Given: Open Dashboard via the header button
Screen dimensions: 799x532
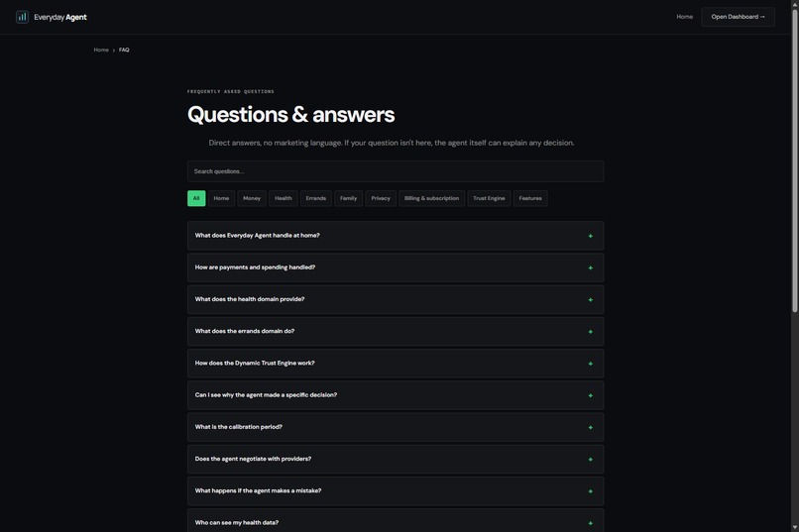Looking at the screenshot, I should [x=738, y=17].
